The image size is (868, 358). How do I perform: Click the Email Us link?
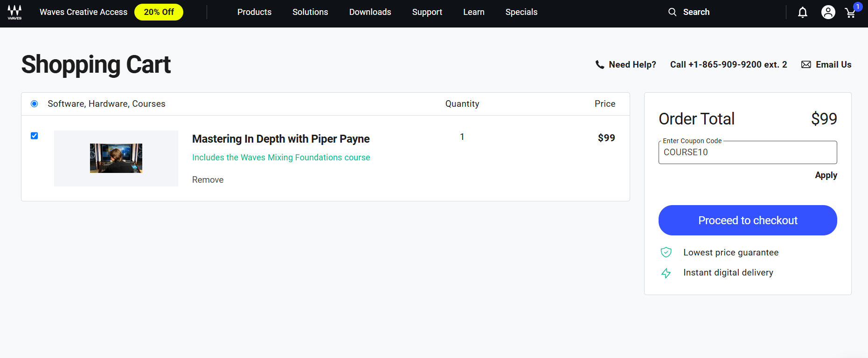pos(833,65)
